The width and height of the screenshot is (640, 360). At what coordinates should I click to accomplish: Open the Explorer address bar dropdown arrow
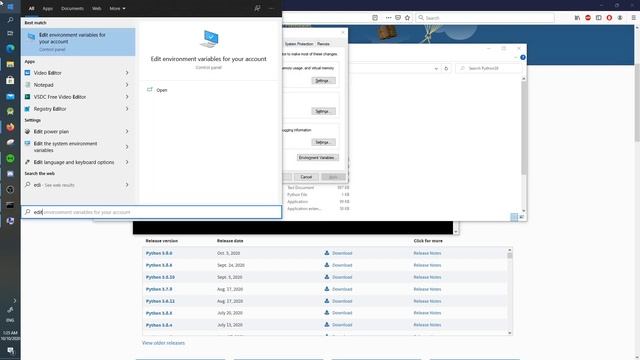(x=436, y=69)
